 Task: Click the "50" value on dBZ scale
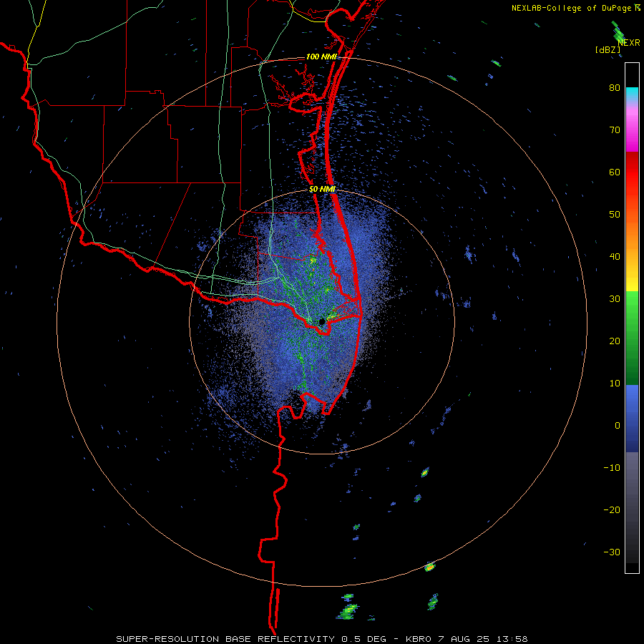pyautogui.click(x=615, y=215)
